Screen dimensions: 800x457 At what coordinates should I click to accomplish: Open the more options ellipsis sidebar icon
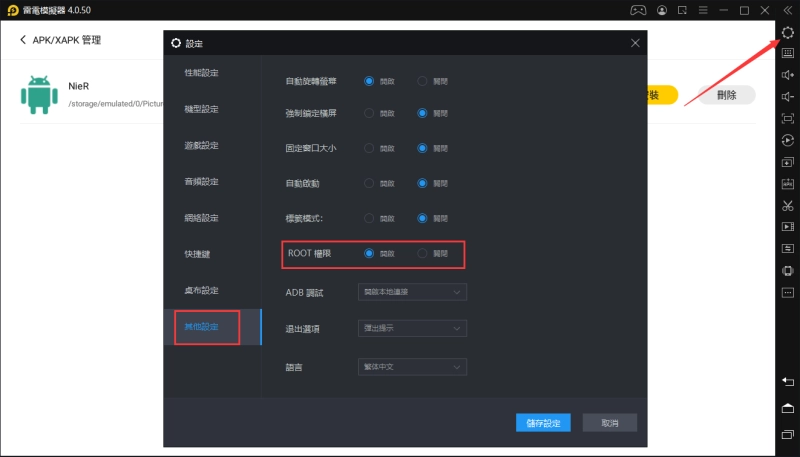788,293
